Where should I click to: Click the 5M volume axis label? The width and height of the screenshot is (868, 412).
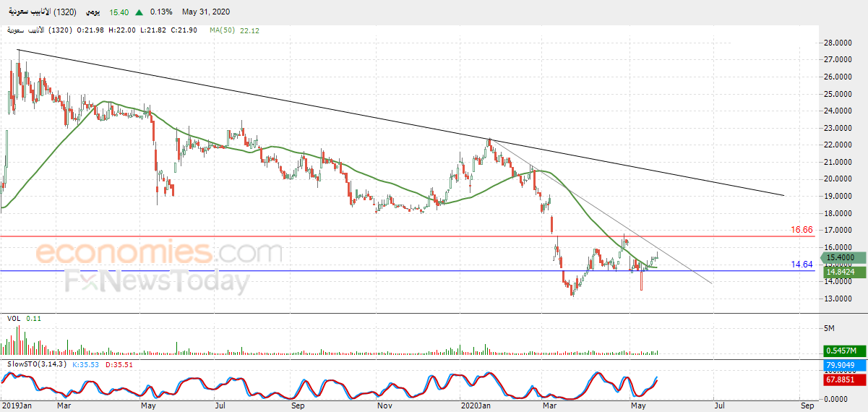click(x=830, y=328)
